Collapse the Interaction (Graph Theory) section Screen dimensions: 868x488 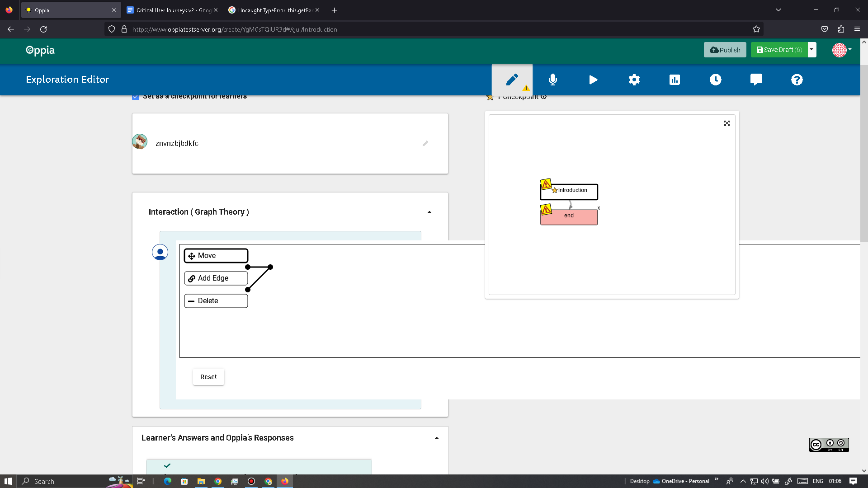point(429,212)
